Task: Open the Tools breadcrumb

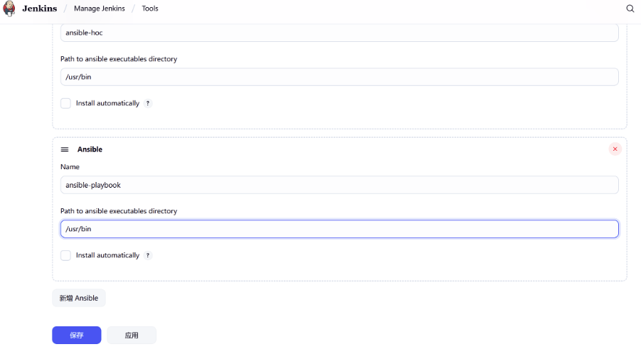Action: point(150,9)
